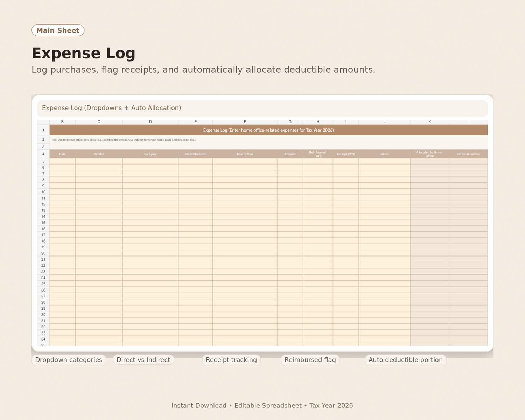Image resolution: width=525 pixels, height=420 pixels.
Task: Select the Direct vs Indirect tag
Action: click(143, 360)
